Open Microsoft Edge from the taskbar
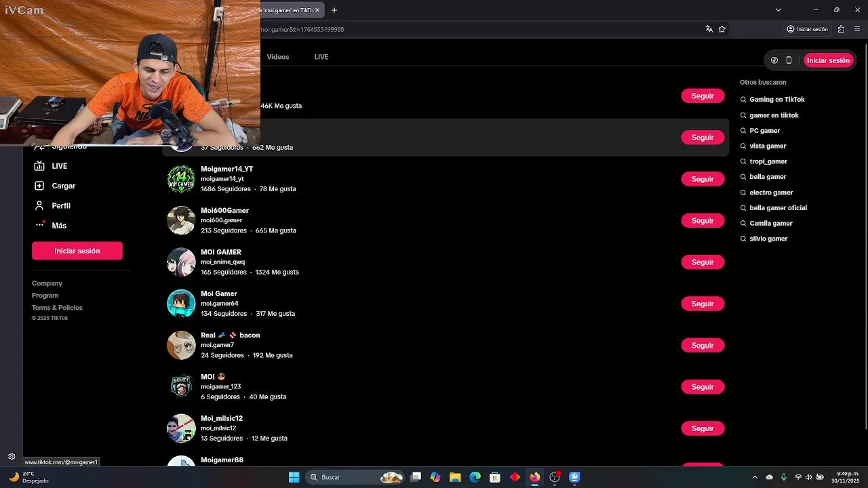Image resolution: width=868 pixels, height=488 pixels. click(475, 477)
